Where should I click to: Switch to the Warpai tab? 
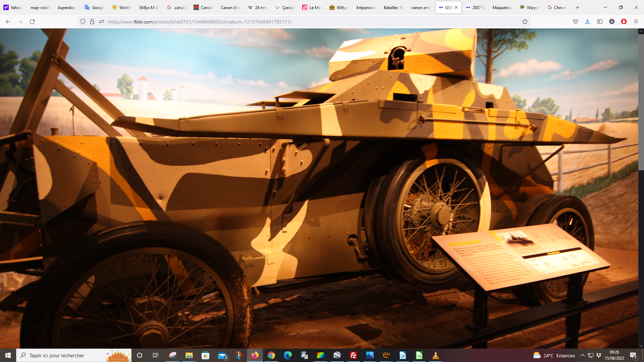tap(530, 7)
